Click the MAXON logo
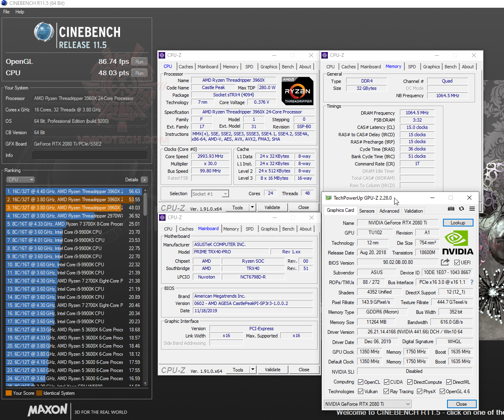 coord(48,410)
